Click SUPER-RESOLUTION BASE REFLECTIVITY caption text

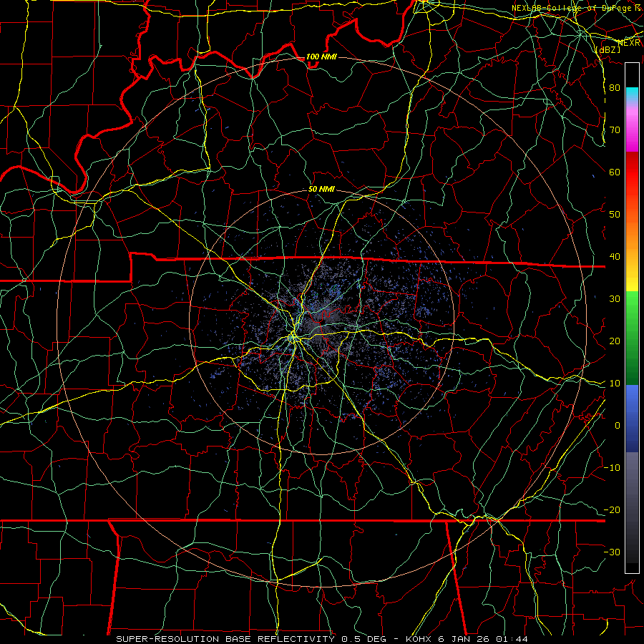click(225, 639)
